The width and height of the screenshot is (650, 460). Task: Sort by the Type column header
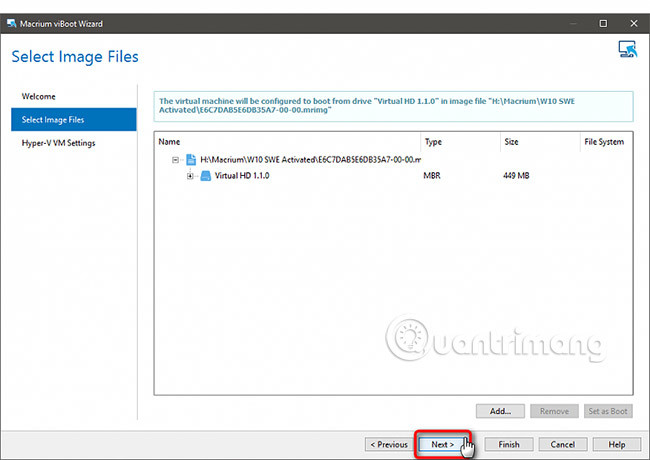pyautogui.click(x=460, y=142)
